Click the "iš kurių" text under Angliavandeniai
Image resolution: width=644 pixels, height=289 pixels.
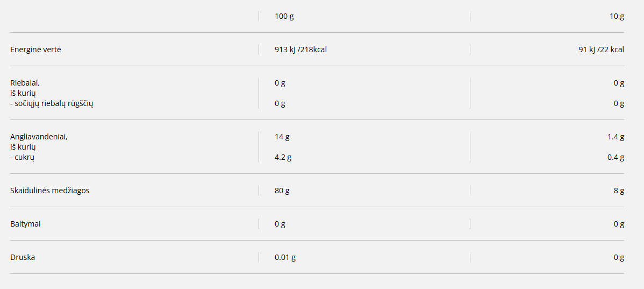[23, 147]
